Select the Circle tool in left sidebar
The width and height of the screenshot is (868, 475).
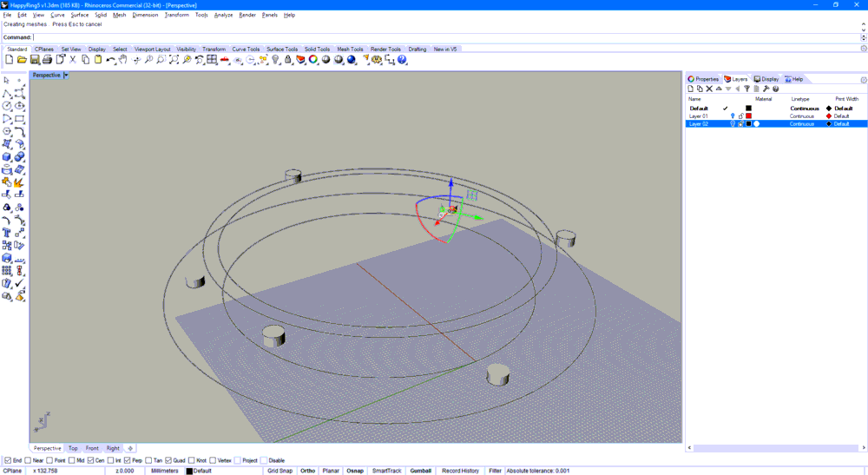[7, 106]
